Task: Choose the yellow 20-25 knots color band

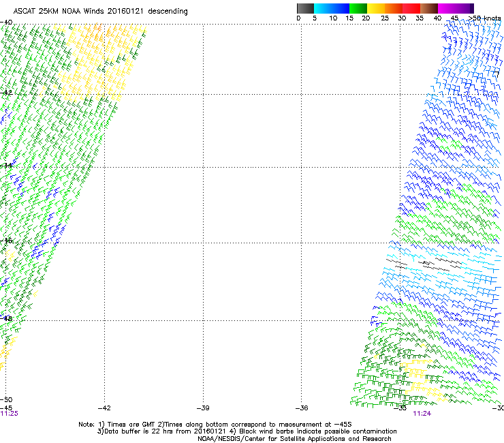Action: click(x=376, y=8)
